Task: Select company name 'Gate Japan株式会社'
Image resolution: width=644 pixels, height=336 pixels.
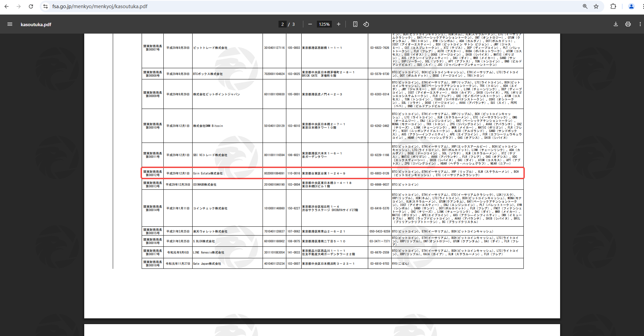Action: [207, 264]
